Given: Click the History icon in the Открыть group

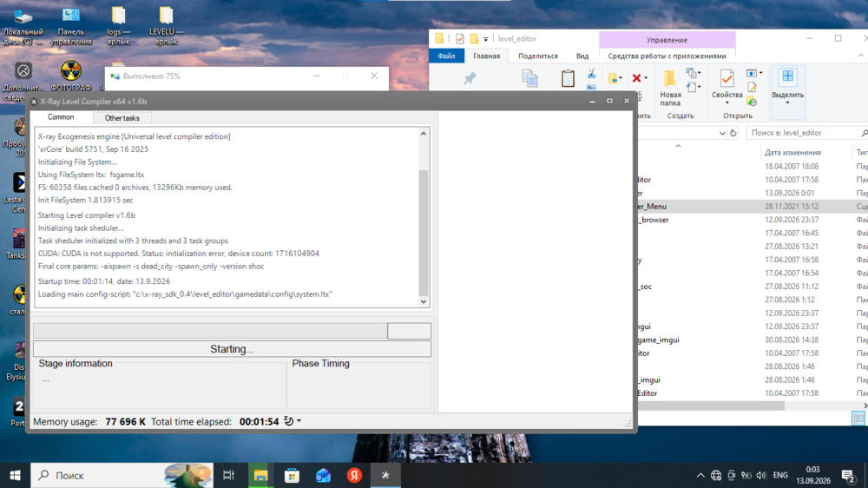Looking at the screenshot, I should pos(752,102).
